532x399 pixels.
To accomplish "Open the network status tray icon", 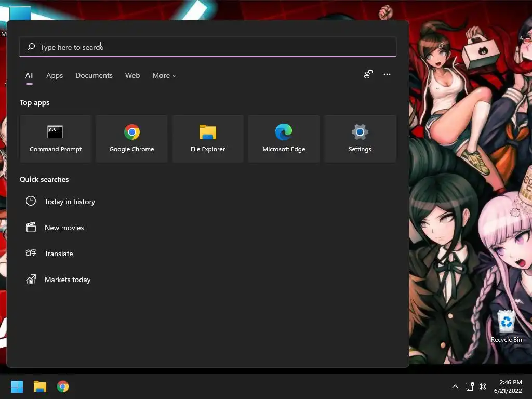I will pos(469,387).
